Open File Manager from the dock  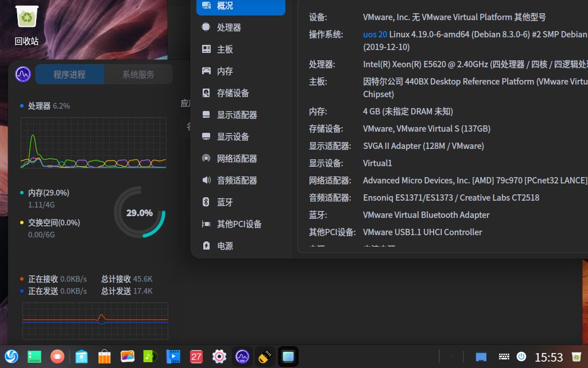click(x=81, y=356)
